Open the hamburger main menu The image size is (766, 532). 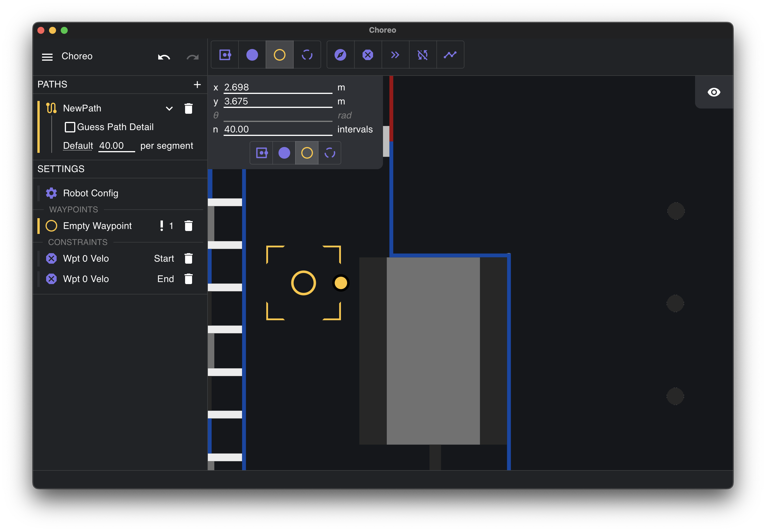[47, 57]
